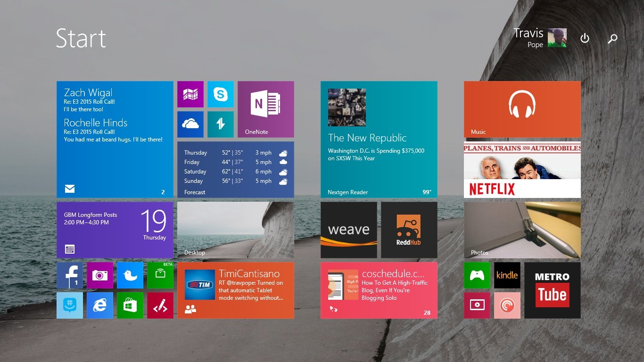Launch the Skype tile

(221, 94)
